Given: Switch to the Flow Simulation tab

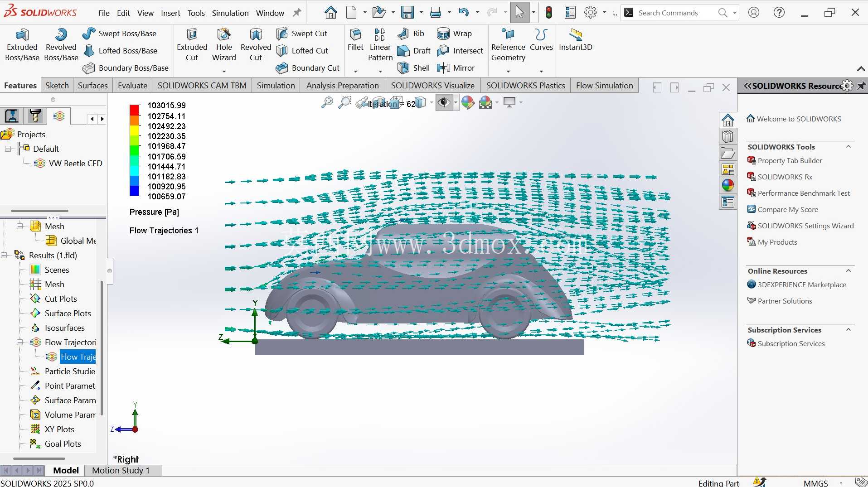Looking at the screenshot, I should point(605,86).
